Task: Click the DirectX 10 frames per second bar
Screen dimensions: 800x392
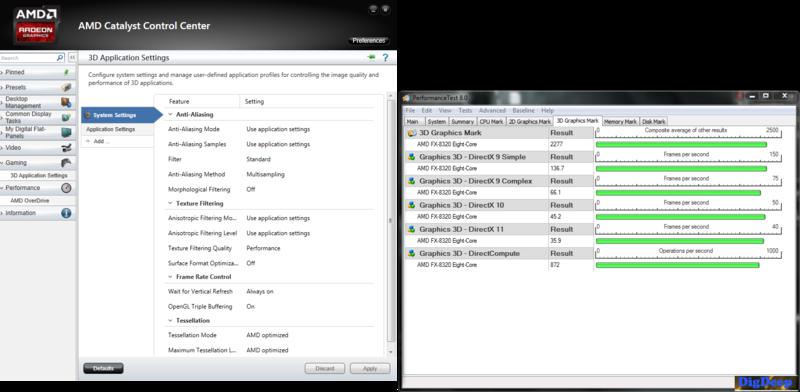Action: [x=680, y=217]
